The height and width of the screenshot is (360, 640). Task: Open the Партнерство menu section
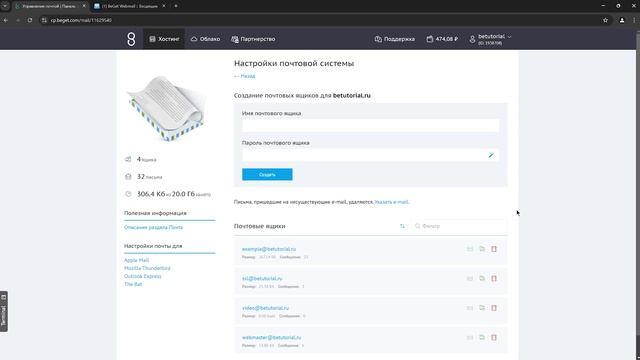pos(253,39)
